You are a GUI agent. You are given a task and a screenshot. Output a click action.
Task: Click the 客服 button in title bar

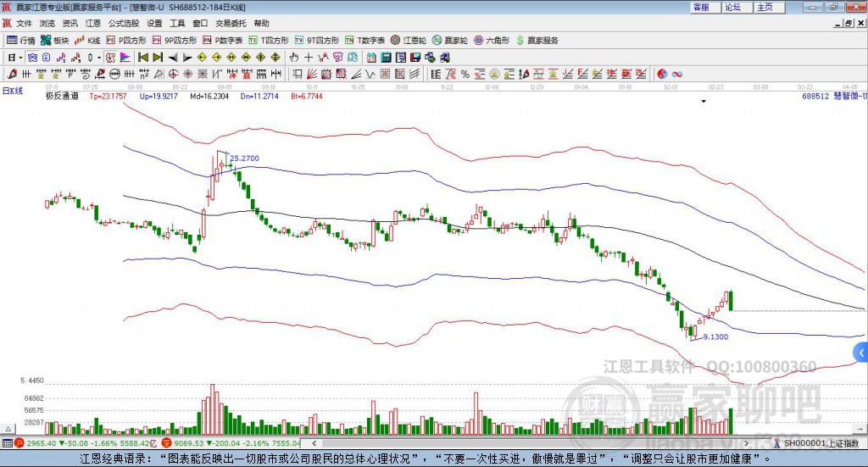point(704,7)
